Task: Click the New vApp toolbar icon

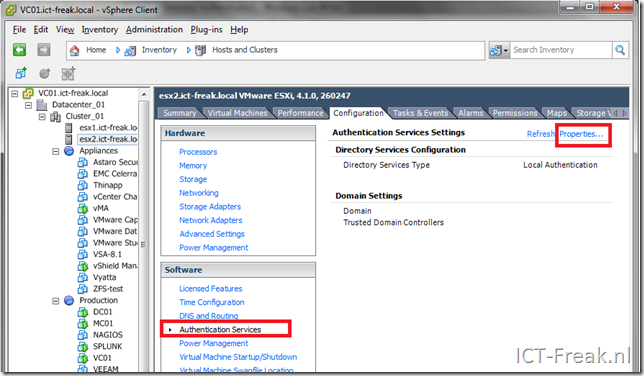Action: [x=68, y=73]
